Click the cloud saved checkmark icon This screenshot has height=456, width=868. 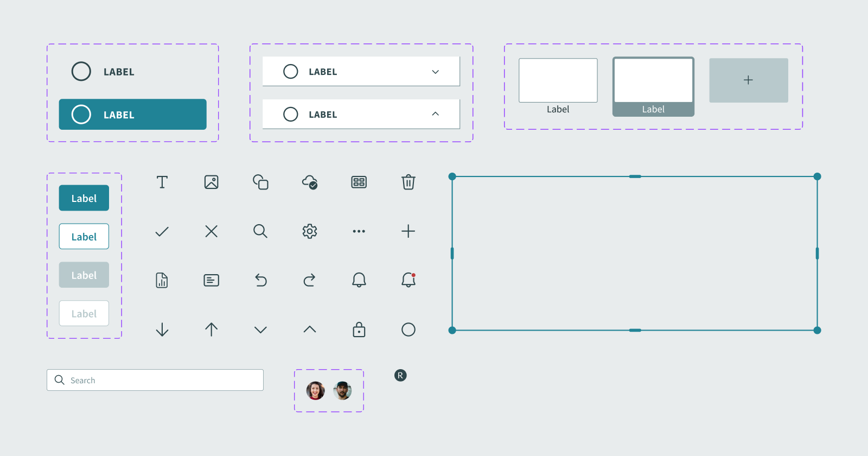pyautogui.click(x=310, y=182)
